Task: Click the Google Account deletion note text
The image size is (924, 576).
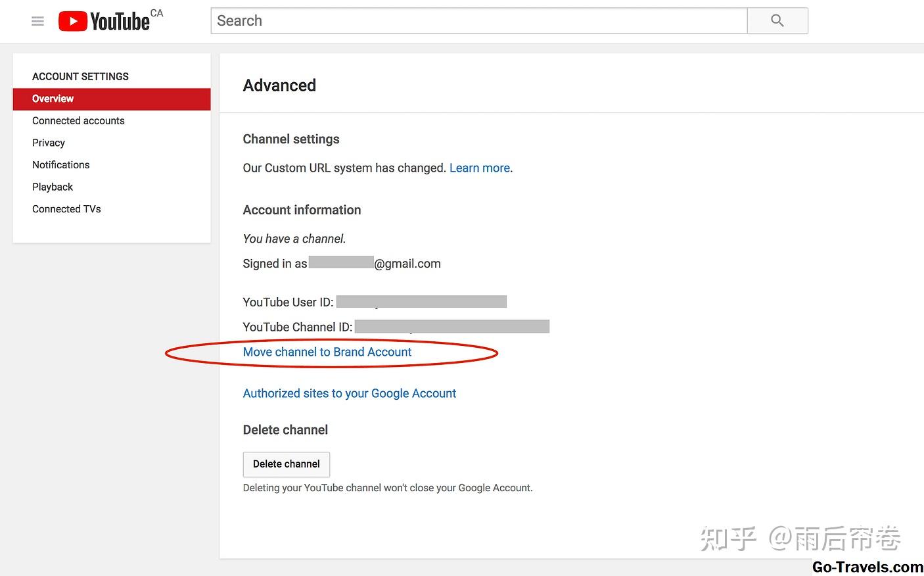Action: (x=388, y=488)
